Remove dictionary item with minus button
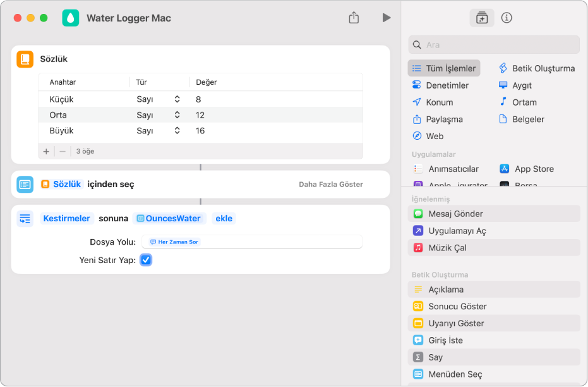588x387 pixels. (x=63, y=151)
